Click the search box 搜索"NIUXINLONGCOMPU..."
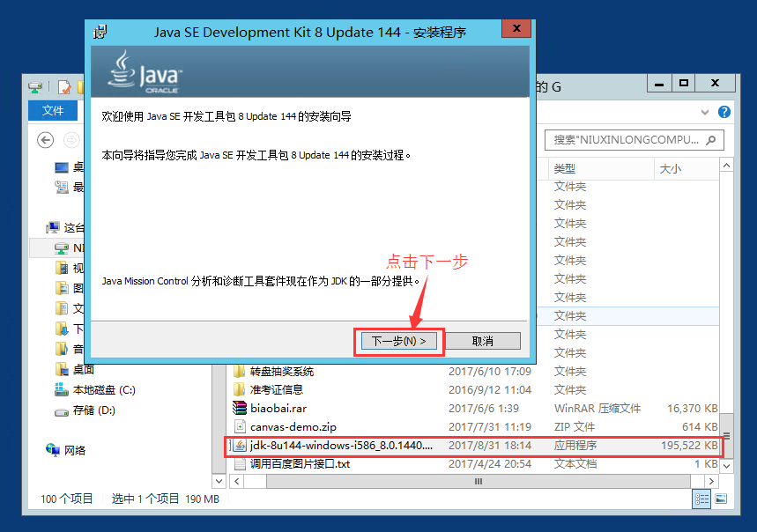 634,140
